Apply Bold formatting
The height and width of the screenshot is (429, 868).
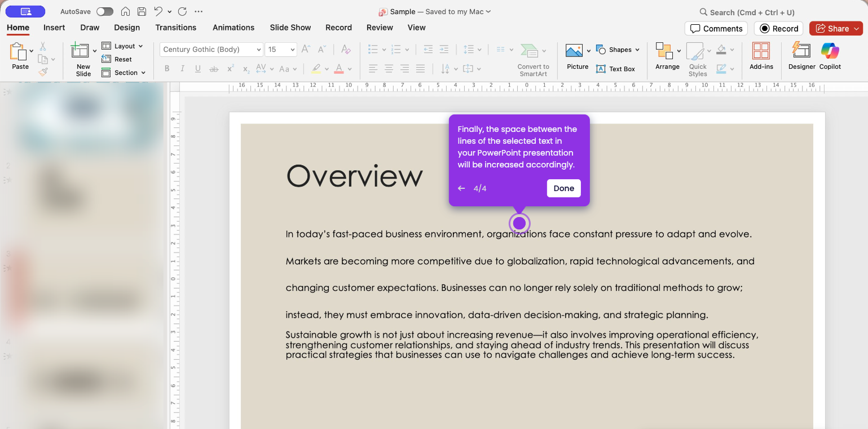(x=167, y=69)
